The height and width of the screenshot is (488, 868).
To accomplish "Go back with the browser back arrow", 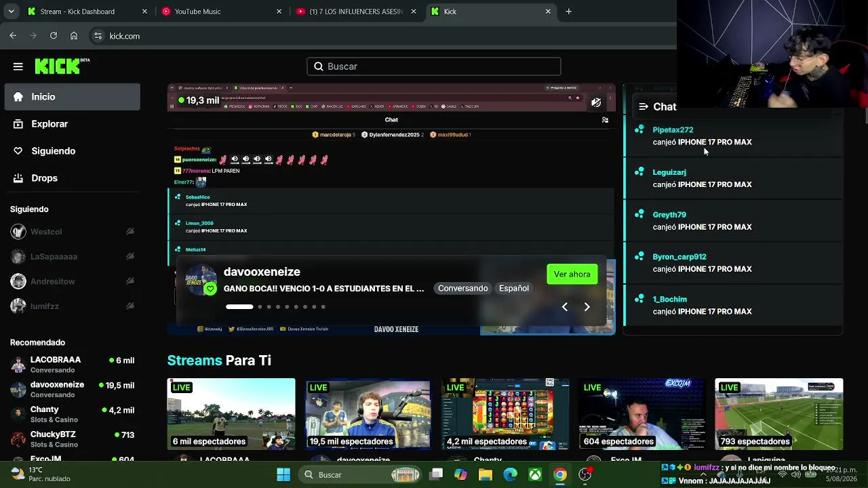I will [13, 36].
